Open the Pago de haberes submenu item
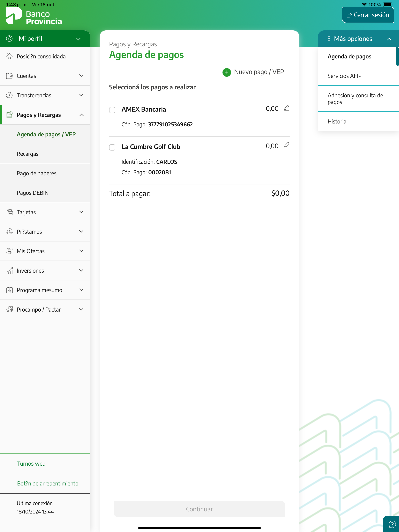Screen dimensions: 399x532 (x=45, y=173)
